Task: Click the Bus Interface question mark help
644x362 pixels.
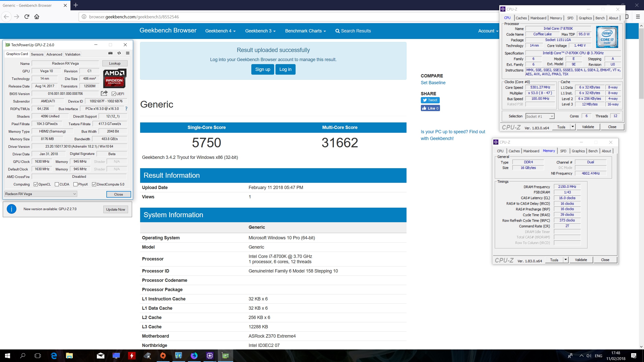Action: 126,109
